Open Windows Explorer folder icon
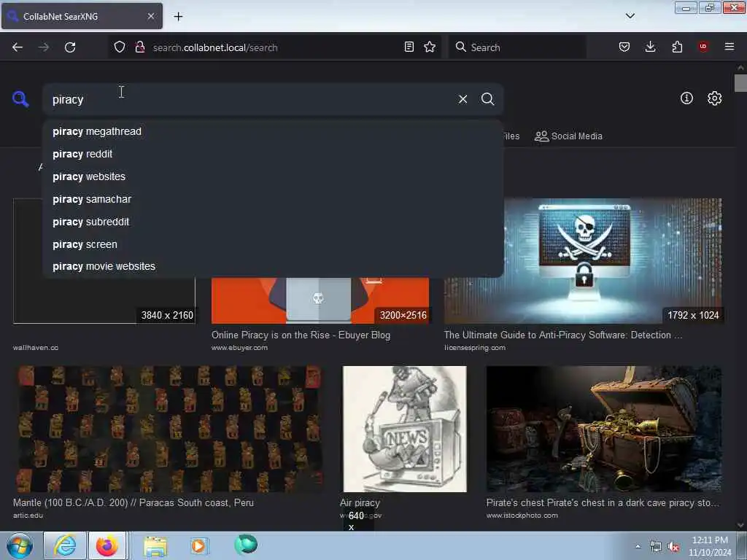 155,546
